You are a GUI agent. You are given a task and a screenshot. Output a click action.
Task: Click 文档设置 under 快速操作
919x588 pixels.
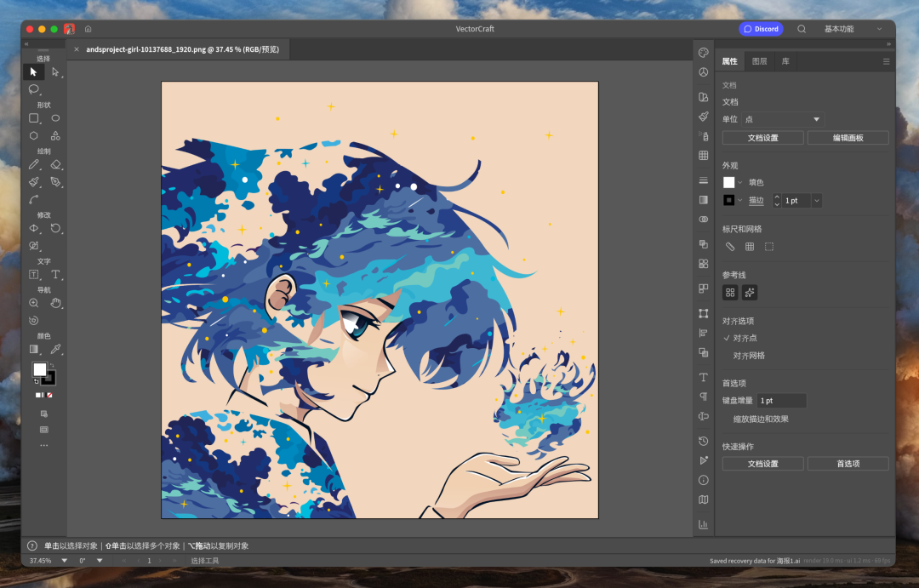coord(762,464)
